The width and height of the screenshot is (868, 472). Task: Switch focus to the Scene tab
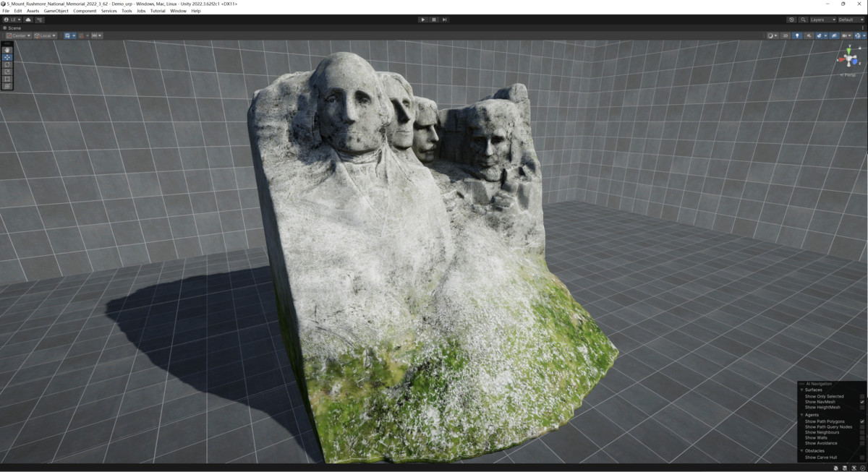click(x=13, y=27)
